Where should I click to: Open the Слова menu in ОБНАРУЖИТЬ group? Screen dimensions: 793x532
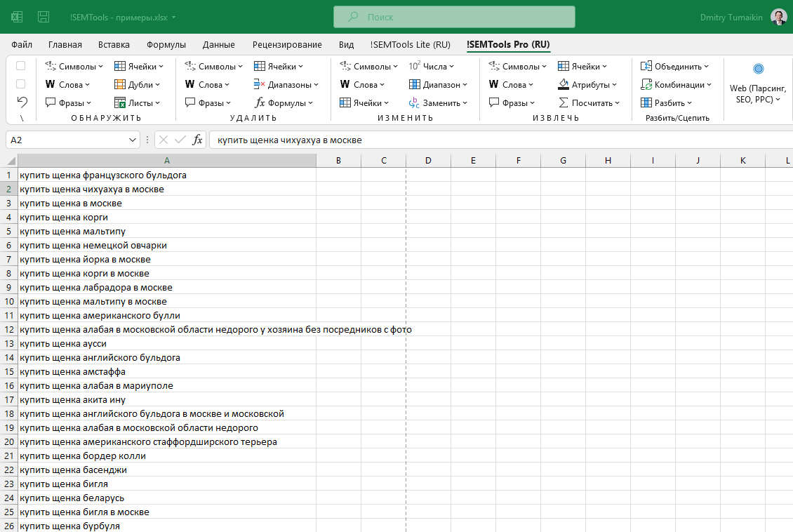[x=67, y=84]
